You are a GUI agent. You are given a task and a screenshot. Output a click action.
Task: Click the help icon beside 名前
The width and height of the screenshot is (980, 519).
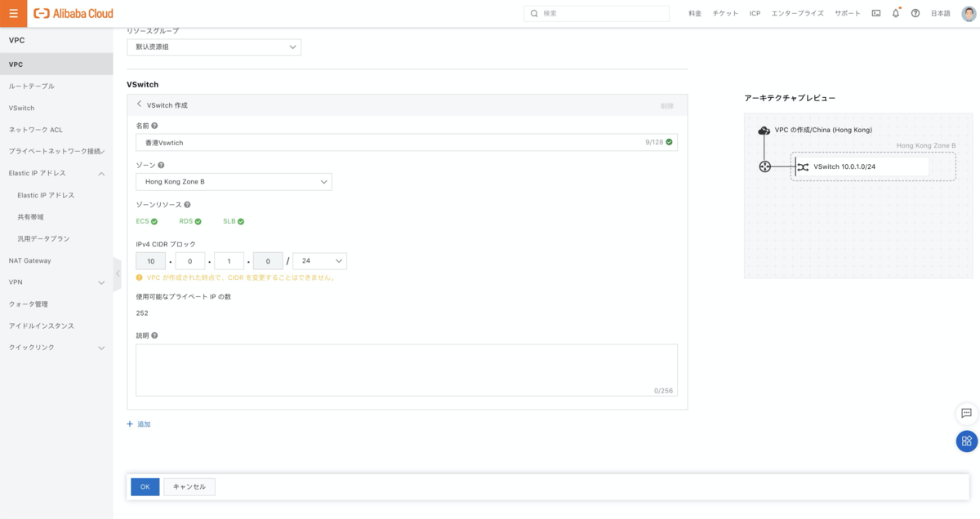click(x=154, y=126)
